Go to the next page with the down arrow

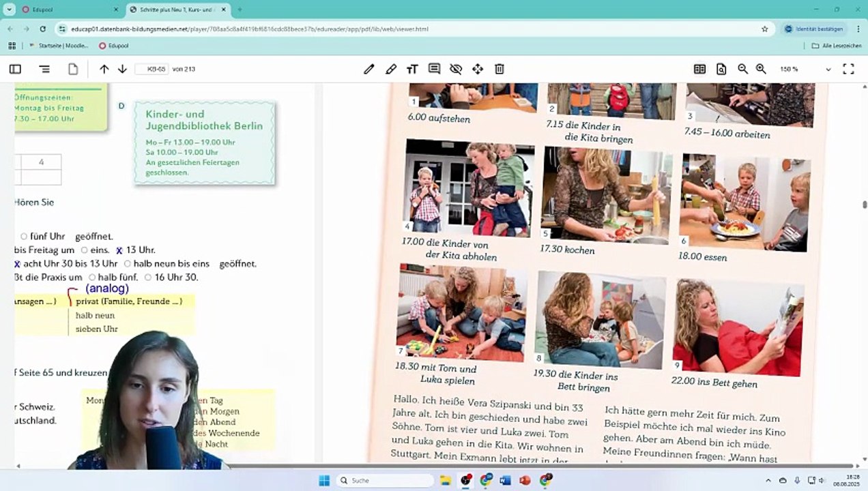[x=122, y=69]
